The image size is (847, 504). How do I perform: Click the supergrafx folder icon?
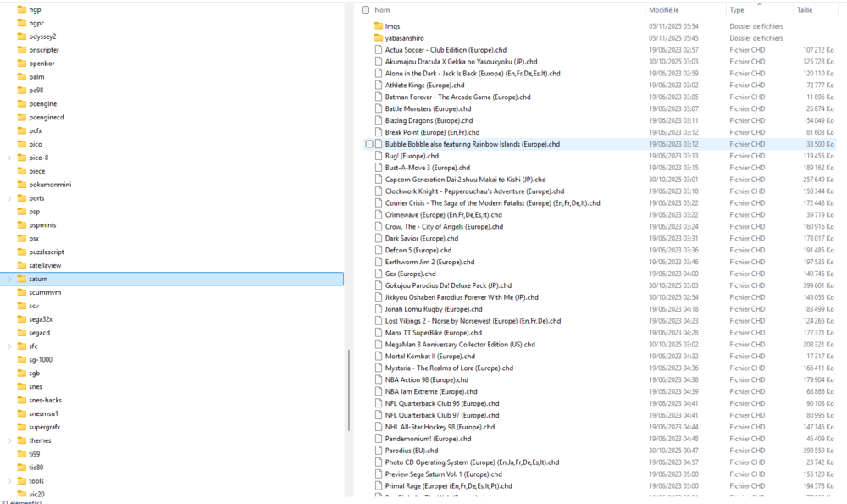22,427
